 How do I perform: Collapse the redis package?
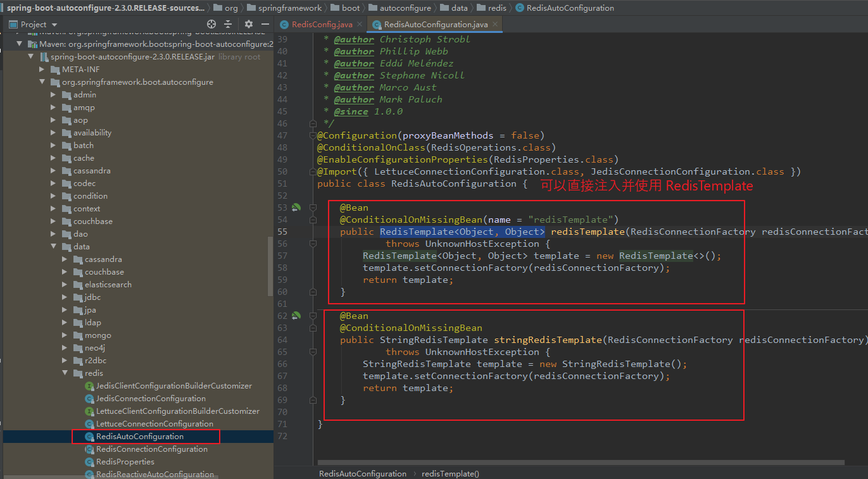(x=65, y=373)
